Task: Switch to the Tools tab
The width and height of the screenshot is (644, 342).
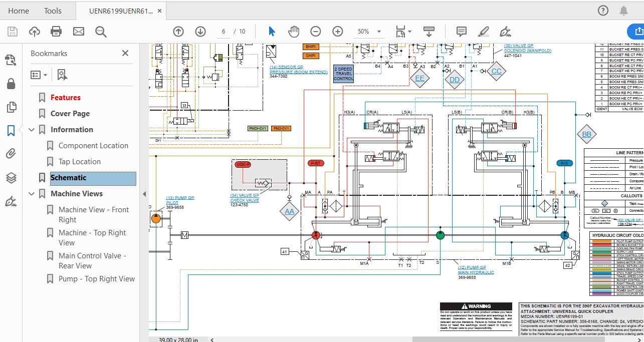Action: 53,11
